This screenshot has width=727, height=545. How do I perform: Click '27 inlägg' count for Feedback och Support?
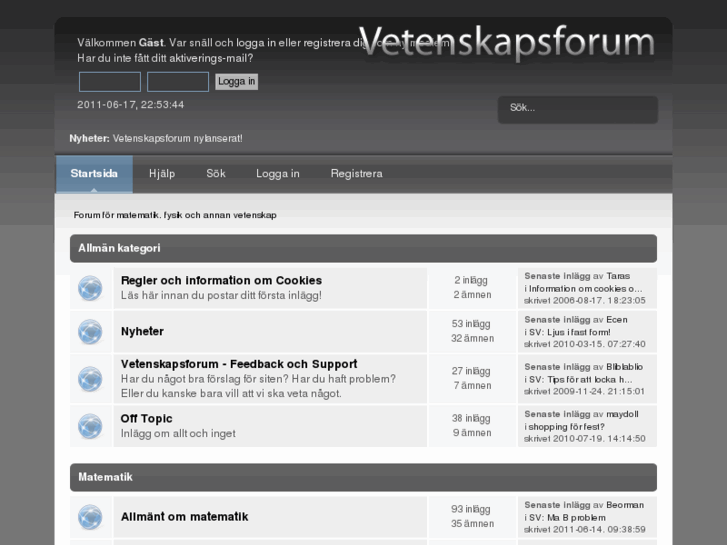click(x=471, y=371)
